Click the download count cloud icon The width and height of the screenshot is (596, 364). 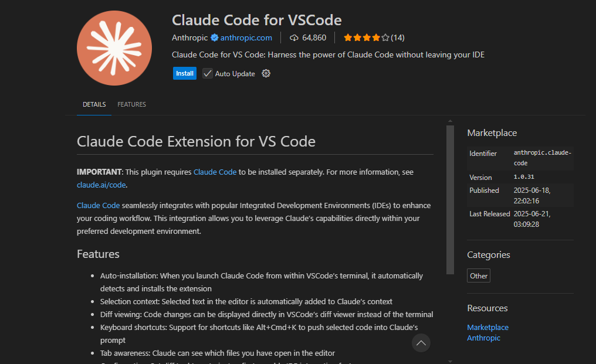pyautogui.click(x=294, y=38)
